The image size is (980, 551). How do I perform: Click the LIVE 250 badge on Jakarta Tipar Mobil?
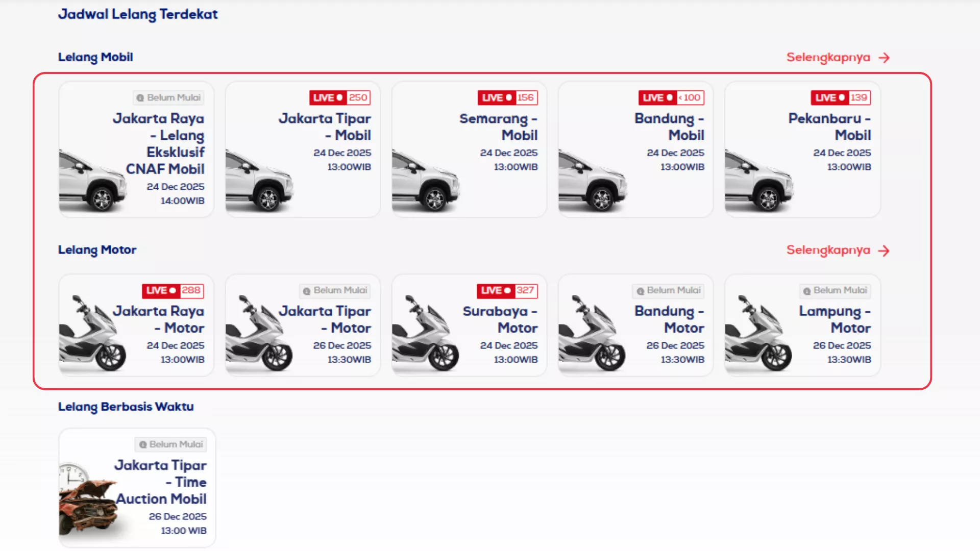coord(339,97)
